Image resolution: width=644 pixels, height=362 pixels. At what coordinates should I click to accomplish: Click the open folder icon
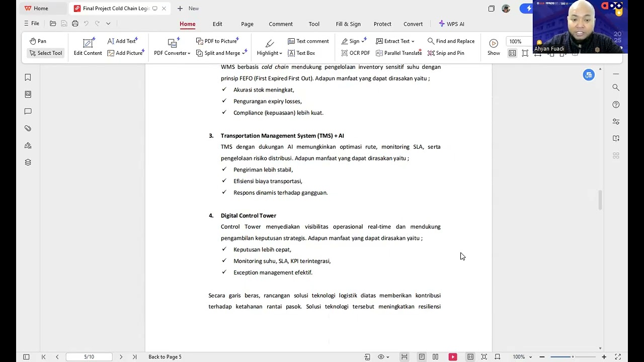[x=53, y=24]
